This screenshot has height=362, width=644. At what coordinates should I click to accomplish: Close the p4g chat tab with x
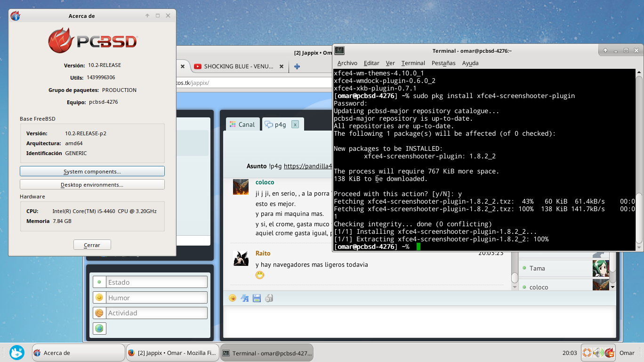click(295, 124)
